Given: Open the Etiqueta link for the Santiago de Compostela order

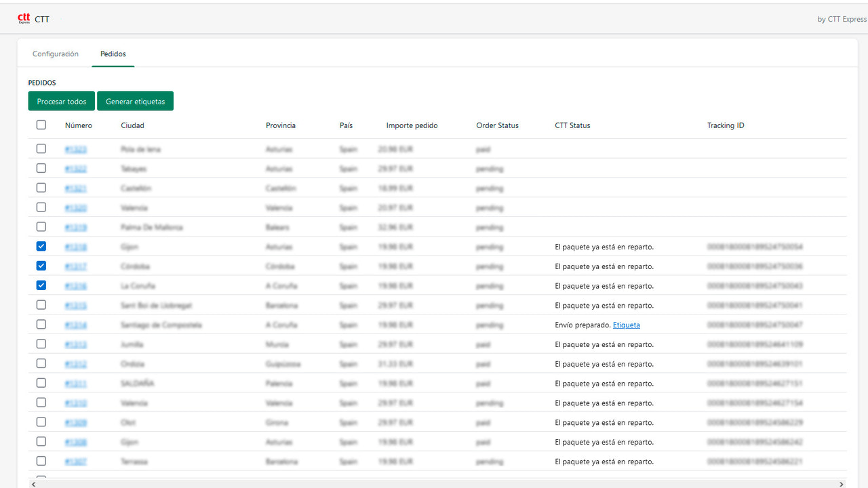Looking at the screenshot, I should (x=626, y=325).
